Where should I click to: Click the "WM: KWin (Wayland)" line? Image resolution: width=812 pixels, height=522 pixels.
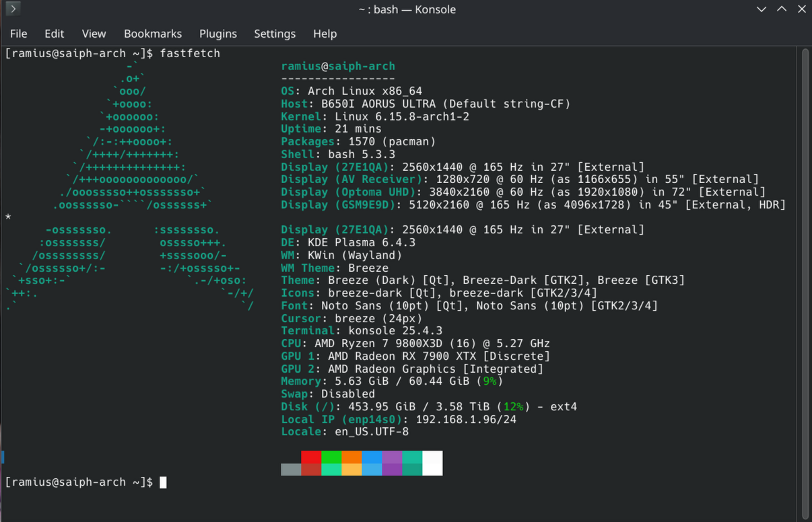click(341, 255)
